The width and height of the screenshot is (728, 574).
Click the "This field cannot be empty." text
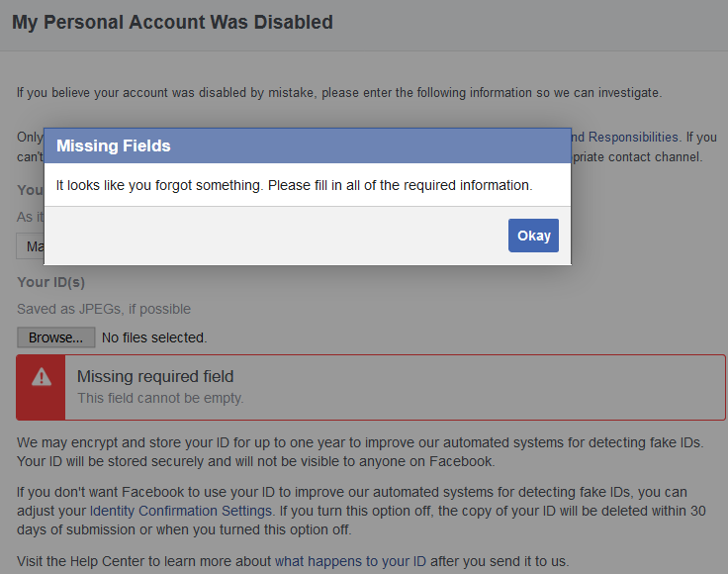160,398
